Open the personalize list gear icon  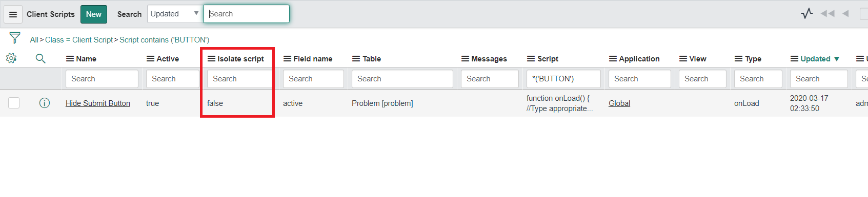11,58
